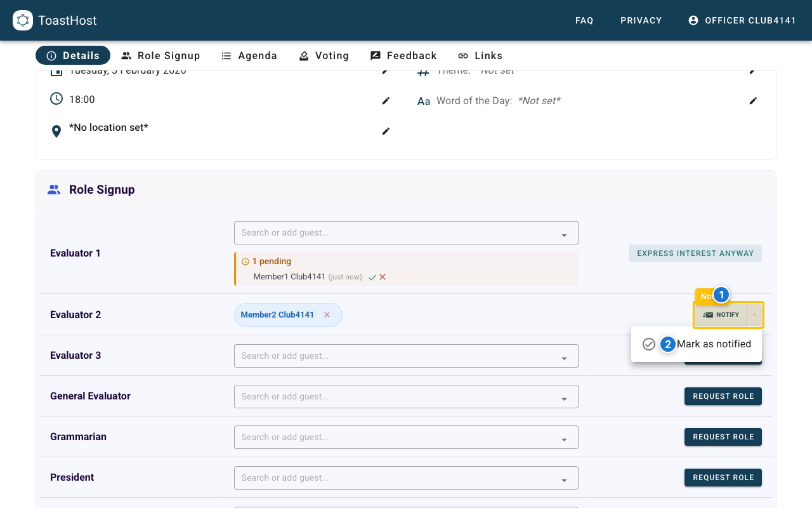Click Express Interest Anyway for Evaluator 1
This screenshot has width=812, height=508.
point(695,253)
